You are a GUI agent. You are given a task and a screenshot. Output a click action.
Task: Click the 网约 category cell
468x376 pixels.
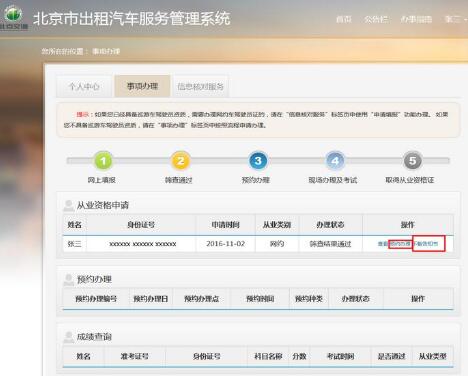[x=277, y=244]
